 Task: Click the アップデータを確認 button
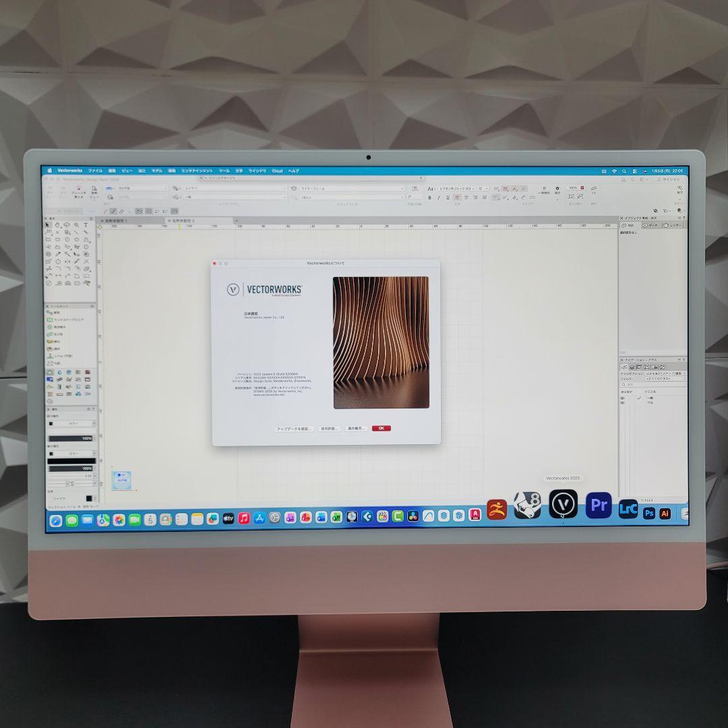293,428
